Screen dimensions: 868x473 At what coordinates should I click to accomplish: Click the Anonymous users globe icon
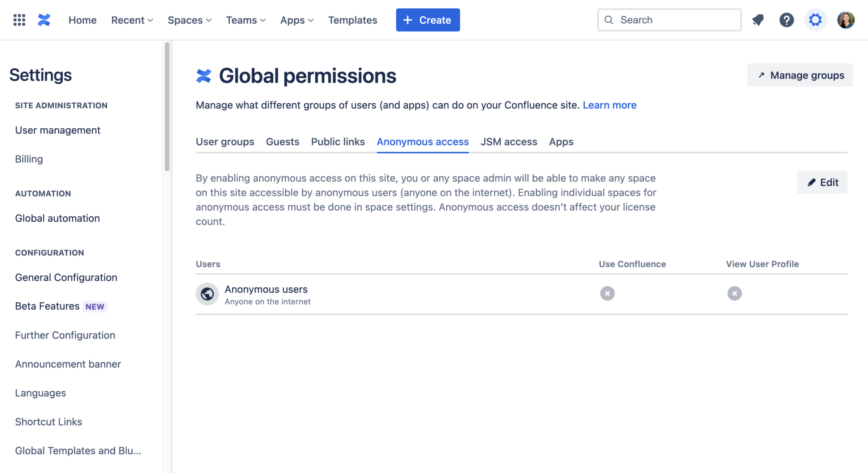207,294
